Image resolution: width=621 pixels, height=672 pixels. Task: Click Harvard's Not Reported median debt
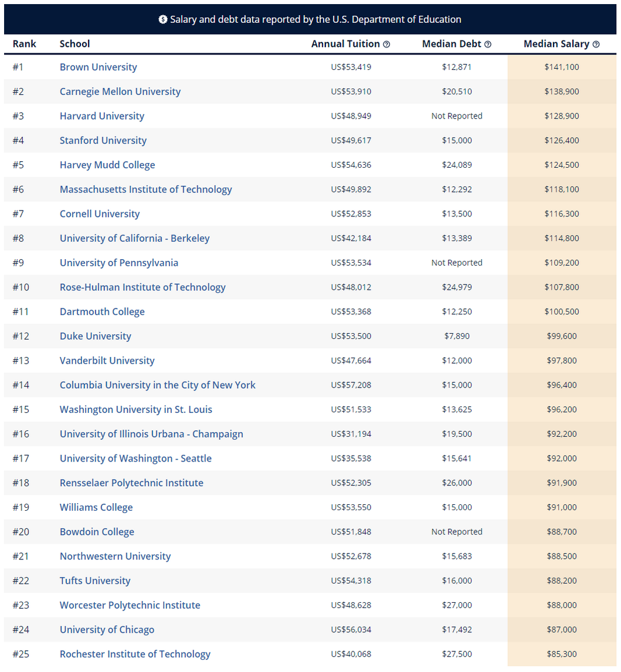click(457, 116)
